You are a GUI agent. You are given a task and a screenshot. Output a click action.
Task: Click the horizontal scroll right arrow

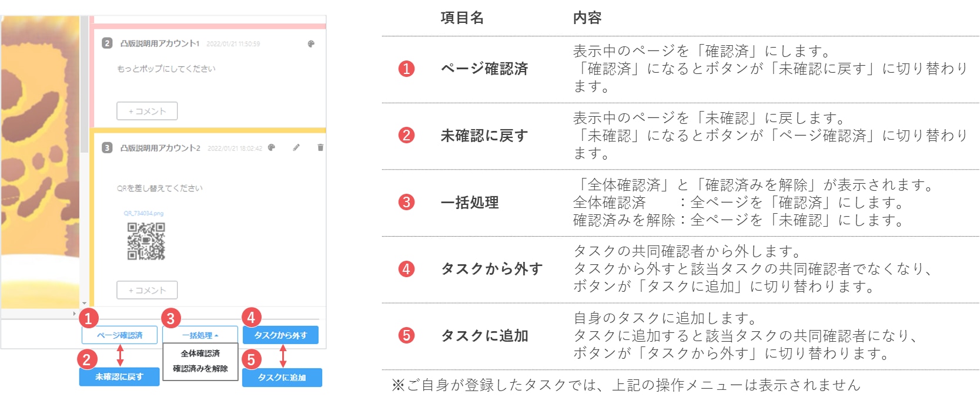pyautogui.click(x=74, y=314)
